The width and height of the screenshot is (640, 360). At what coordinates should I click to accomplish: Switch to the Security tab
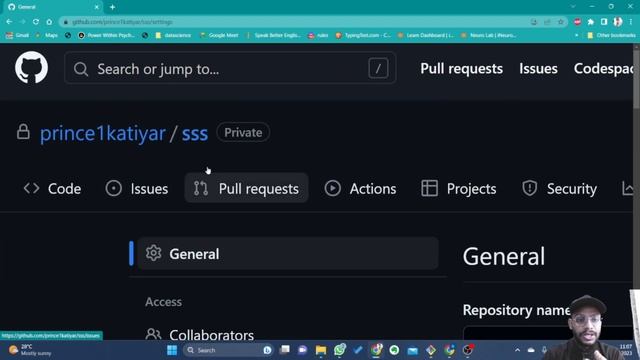[559, 189]
